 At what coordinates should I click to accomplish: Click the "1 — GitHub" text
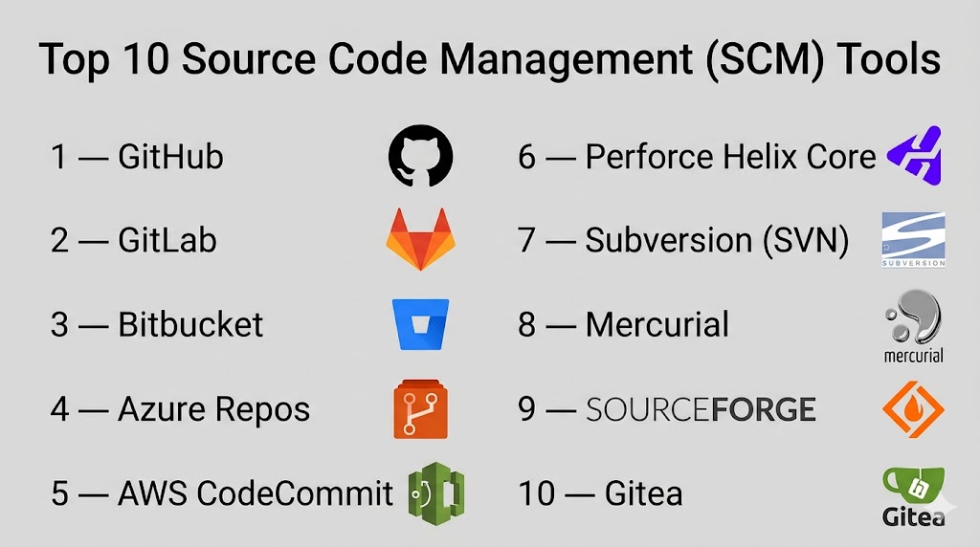[137, 157]
